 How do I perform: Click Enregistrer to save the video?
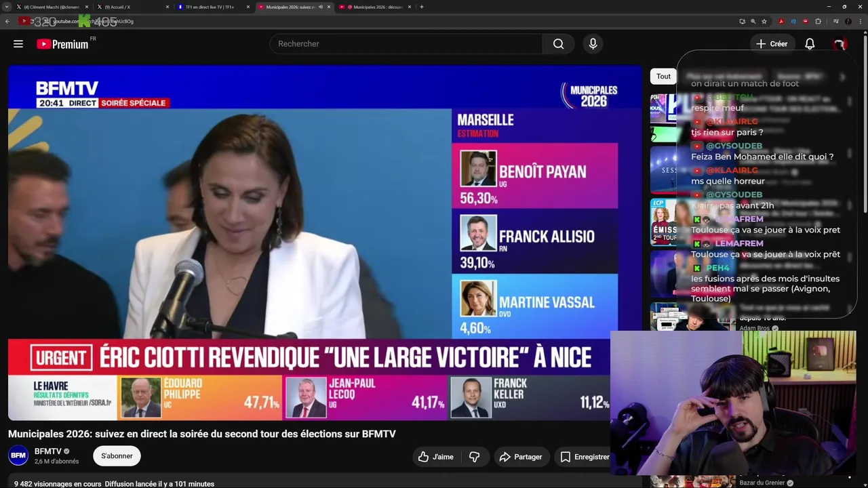[x=585, y=457]
